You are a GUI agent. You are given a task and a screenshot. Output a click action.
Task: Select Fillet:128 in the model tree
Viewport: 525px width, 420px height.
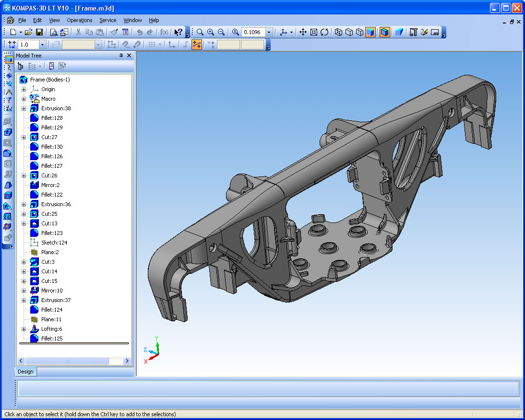coord(52,118)
